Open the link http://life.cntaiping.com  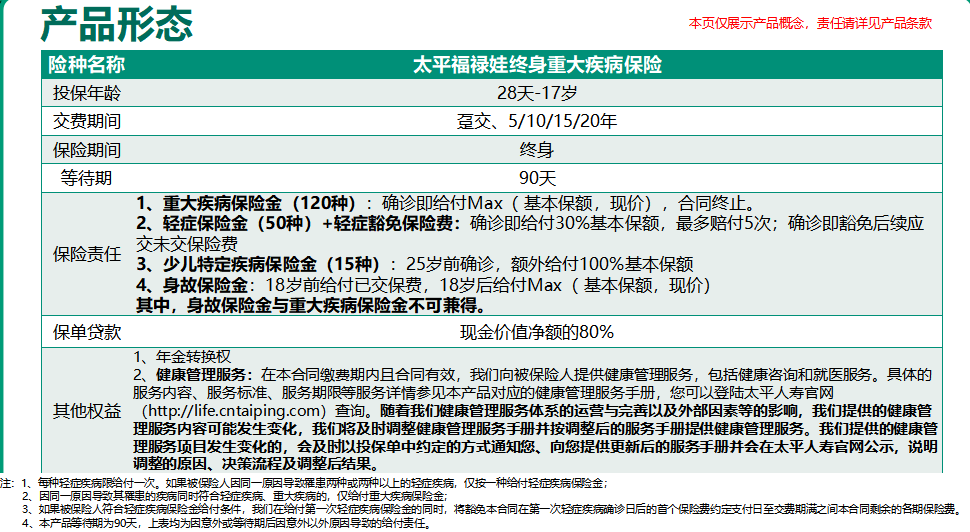[x=233, y=410]
